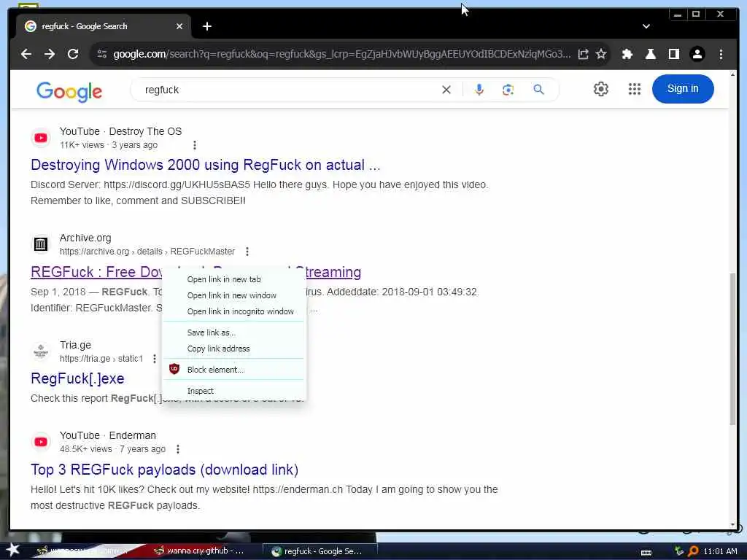Open Chrome Labs flask icon
The height and width of the screenshot is (560, 747).
[650, 54]
